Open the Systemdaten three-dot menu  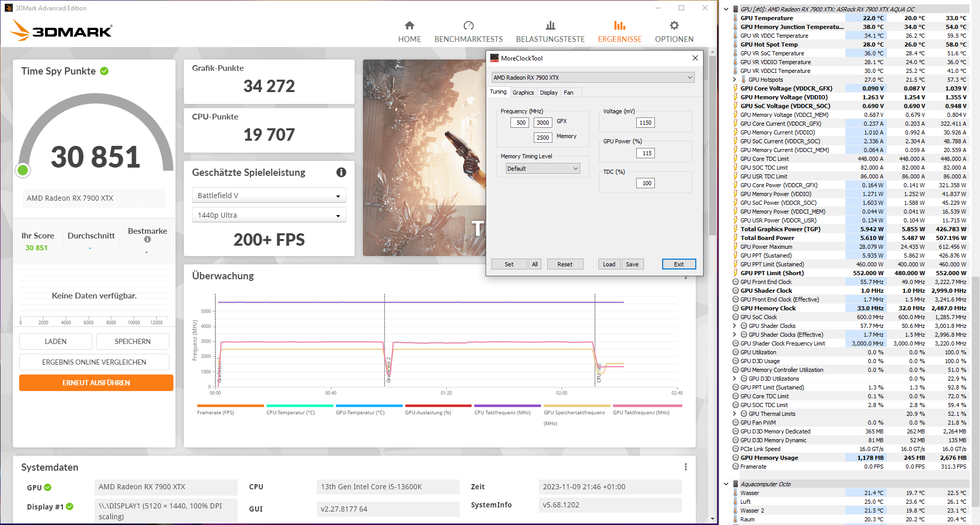tap(686, 467)
